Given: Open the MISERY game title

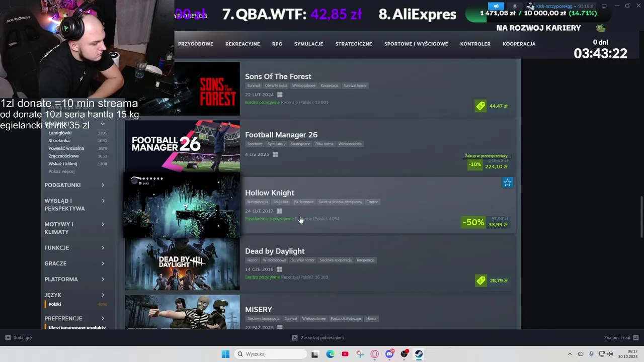Looking at the screenshot, I should 259,310.
